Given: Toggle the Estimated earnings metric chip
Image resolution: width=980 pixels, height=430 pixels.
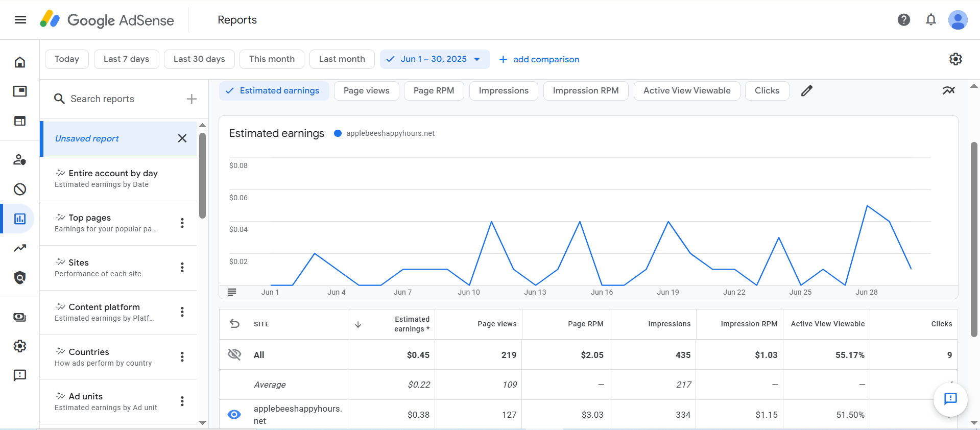Looking at the screenshot, I should point(274,91).
